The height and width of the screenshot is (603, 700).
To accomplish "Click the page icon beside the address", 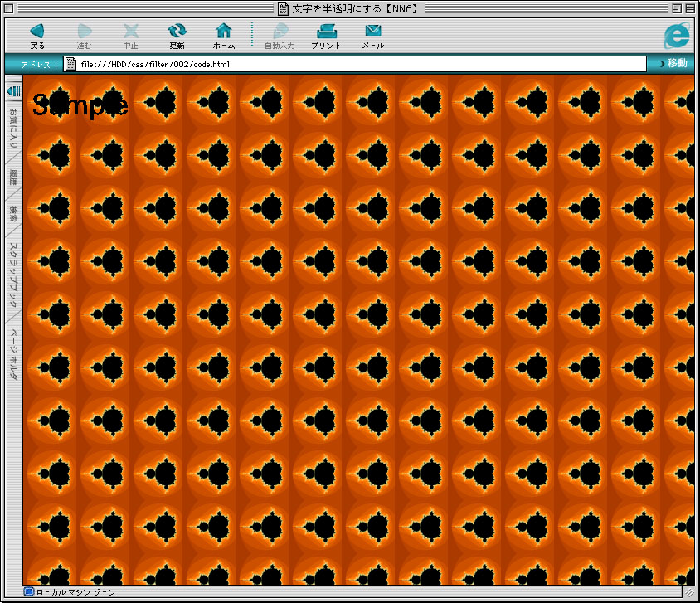I will click(x=71, y=64).
